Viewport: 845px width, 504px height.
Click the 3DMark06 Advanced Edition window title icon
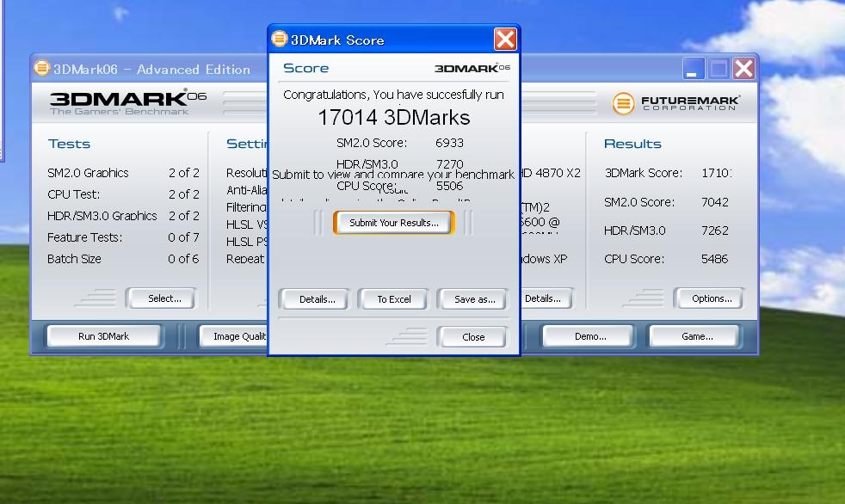(x=41, y=69)
